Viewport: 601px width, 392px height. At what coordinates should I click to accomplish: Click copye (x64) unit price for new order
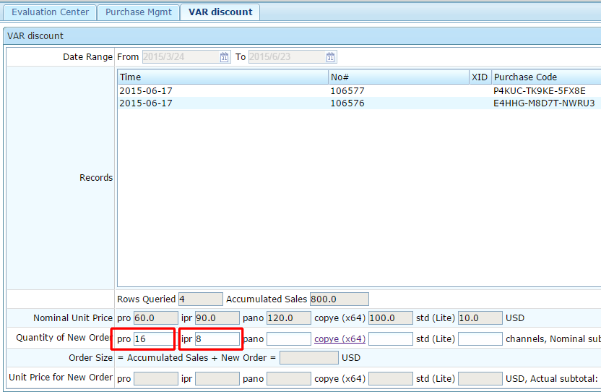391,379
